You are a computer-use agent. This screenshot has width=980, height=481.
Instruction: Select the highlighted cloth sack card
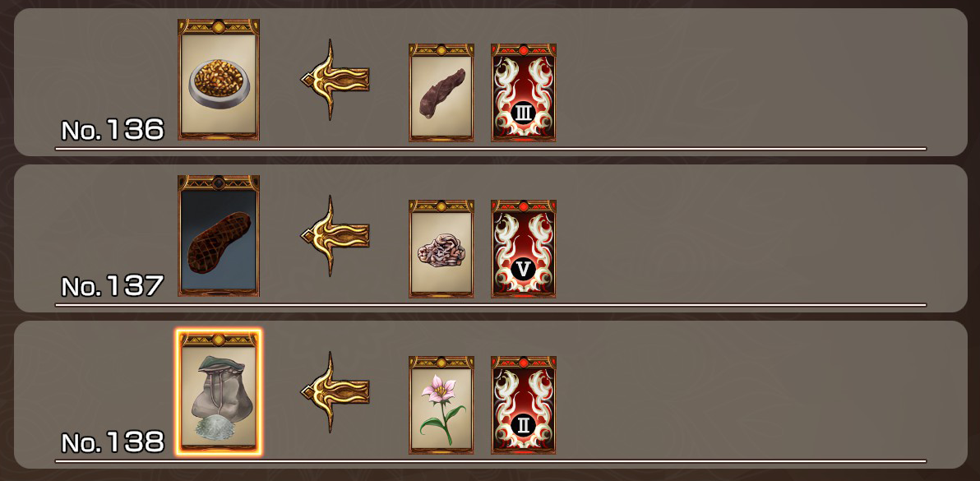click(x=219, y=392)
